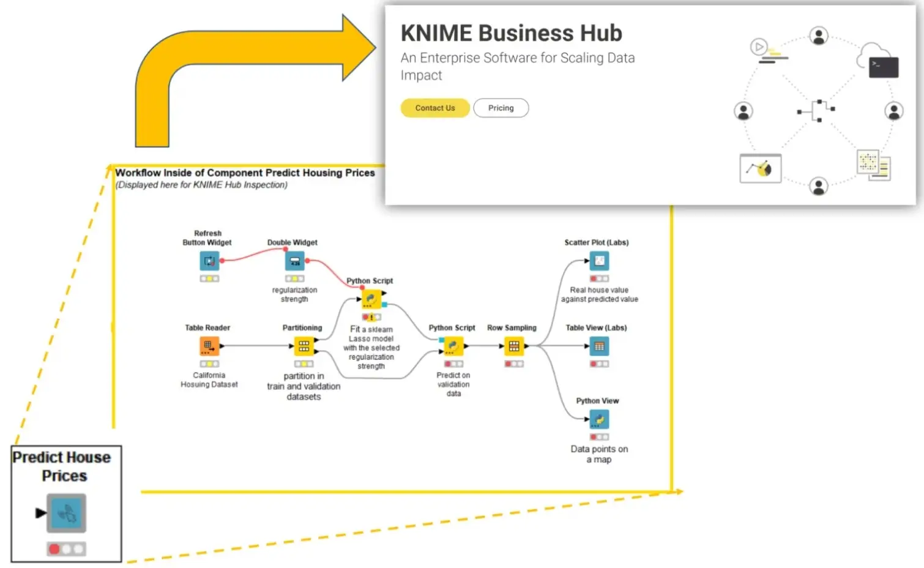Click the status lights under Predict House Prices

pyautogui.click(x=66, y=549)
